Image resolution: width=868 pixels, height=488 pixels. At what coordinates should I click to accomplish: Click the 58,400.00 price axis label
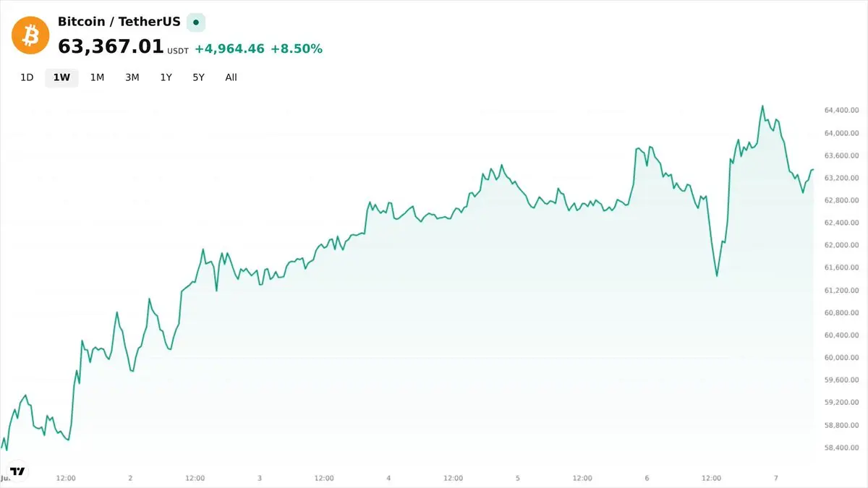coord(841,448)
